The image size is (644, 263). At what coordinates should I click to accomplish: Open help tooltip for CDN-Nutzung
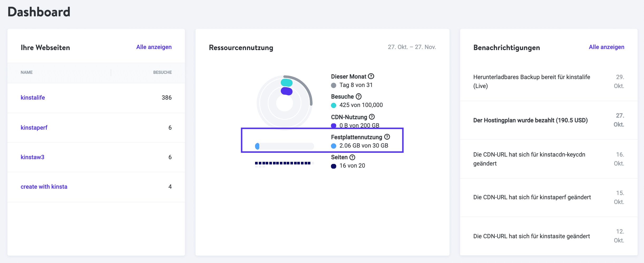click(x=371, y=117)
